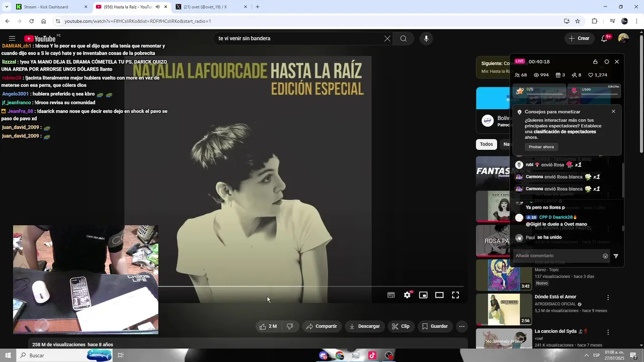
Task: Go to YouTube home via logo
Action: click(40, 39)
